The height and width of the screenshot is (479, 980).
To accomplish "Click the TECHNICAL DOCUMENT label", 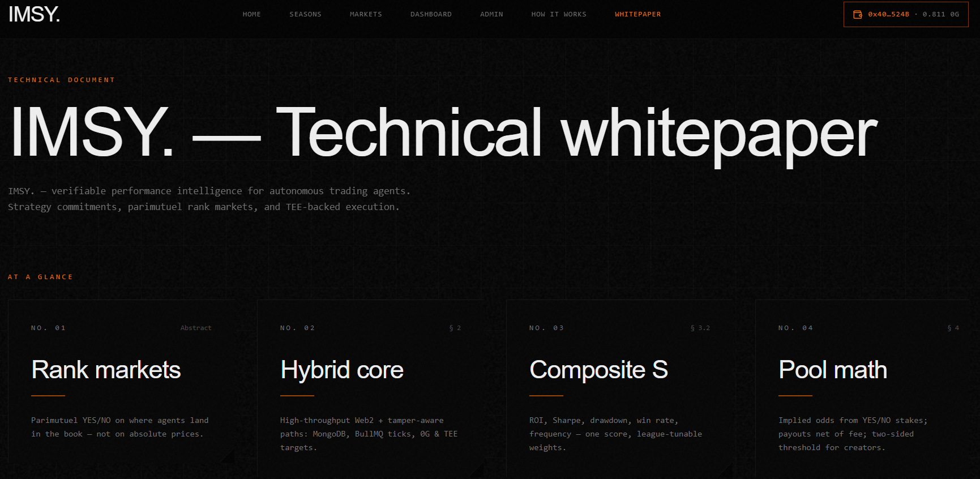I will (61, 80).
